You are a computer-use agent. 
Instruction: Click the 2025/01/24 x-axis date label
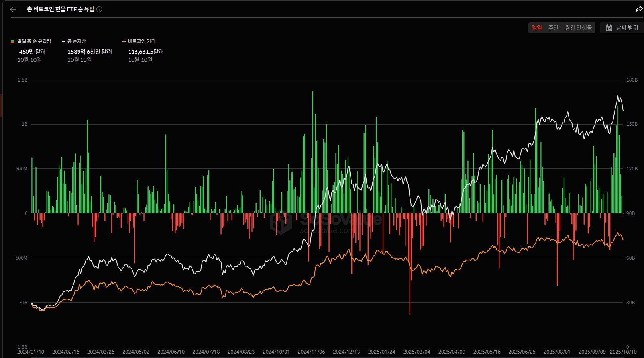pyautogui.click(x=381, y=352)
